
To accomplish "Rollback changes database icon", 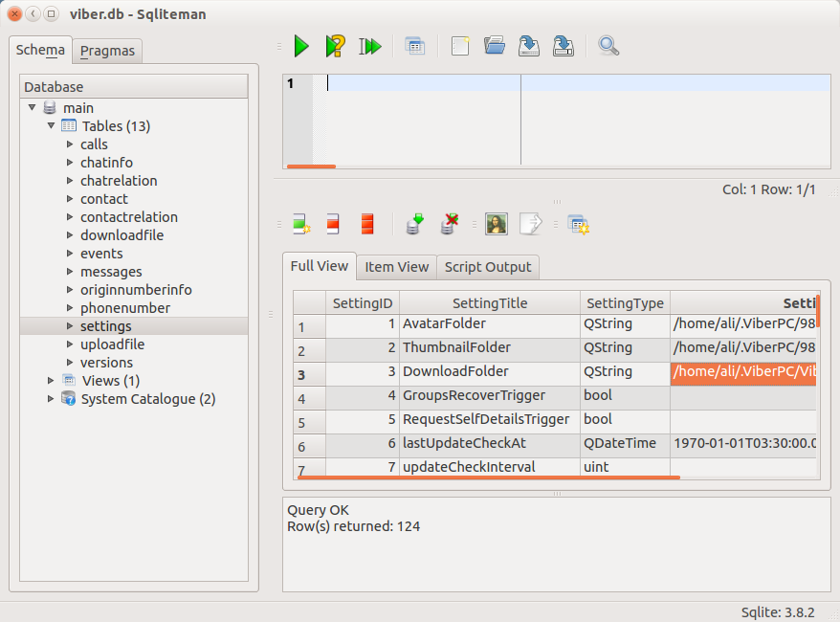I will (x=450, y=224).
